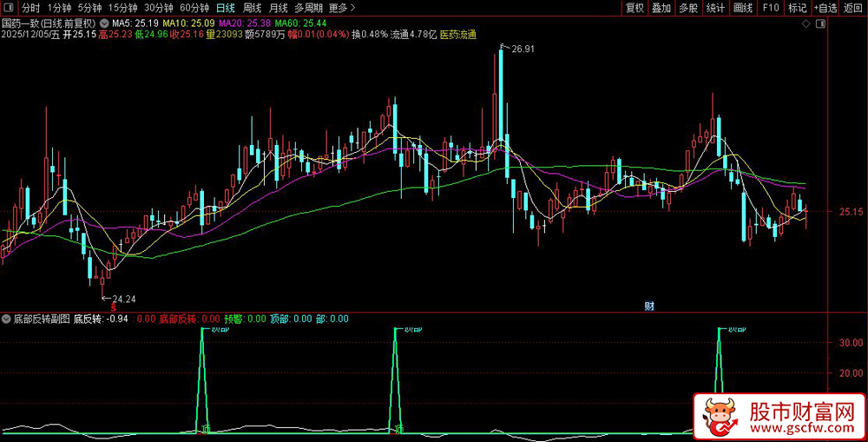868x442 pixels.
Task: Click the 标记 mark button
Action: (x=797, y=8)
